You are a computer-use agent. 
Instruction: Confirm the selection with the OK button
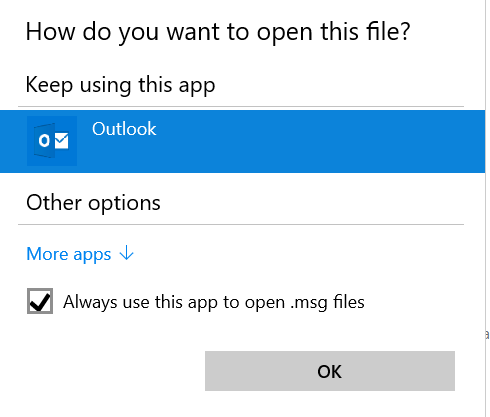click(330, 371)
